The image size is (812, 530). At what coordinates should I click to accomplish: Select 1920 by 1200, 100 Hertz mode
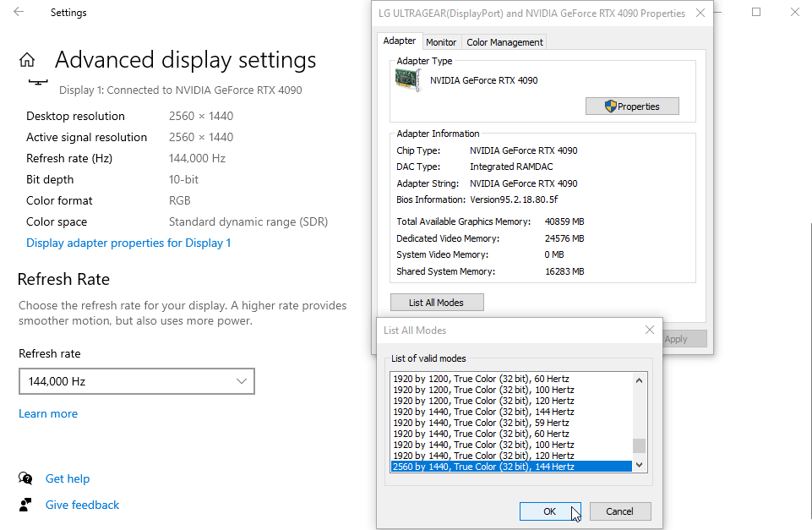tap(511, 390)
